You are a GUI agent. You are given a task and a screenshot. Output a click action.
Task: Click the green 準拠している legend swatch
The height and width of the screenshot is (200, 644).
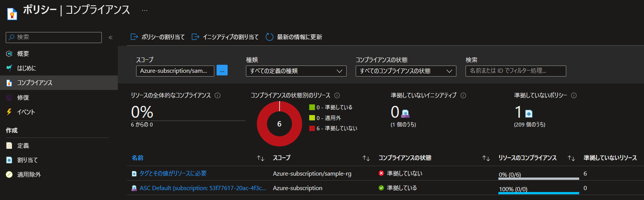pos(312,107)
